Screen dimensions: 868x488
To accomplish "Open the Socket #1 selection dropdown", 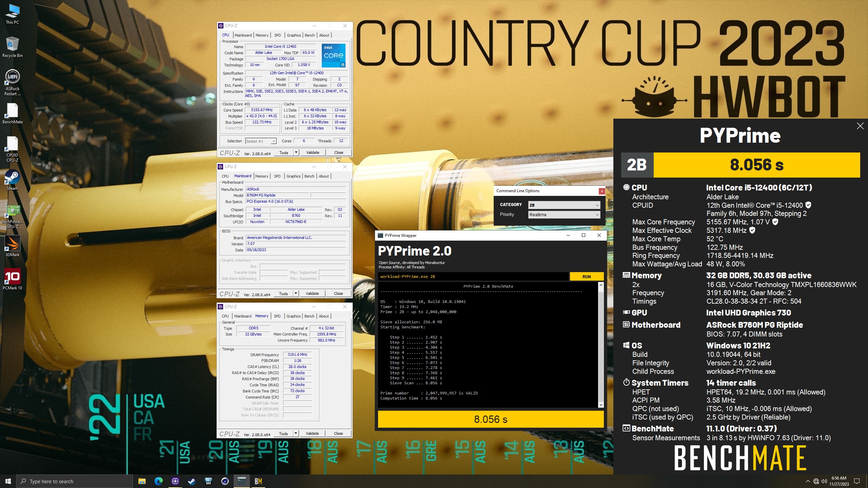I will click(261, 141).
